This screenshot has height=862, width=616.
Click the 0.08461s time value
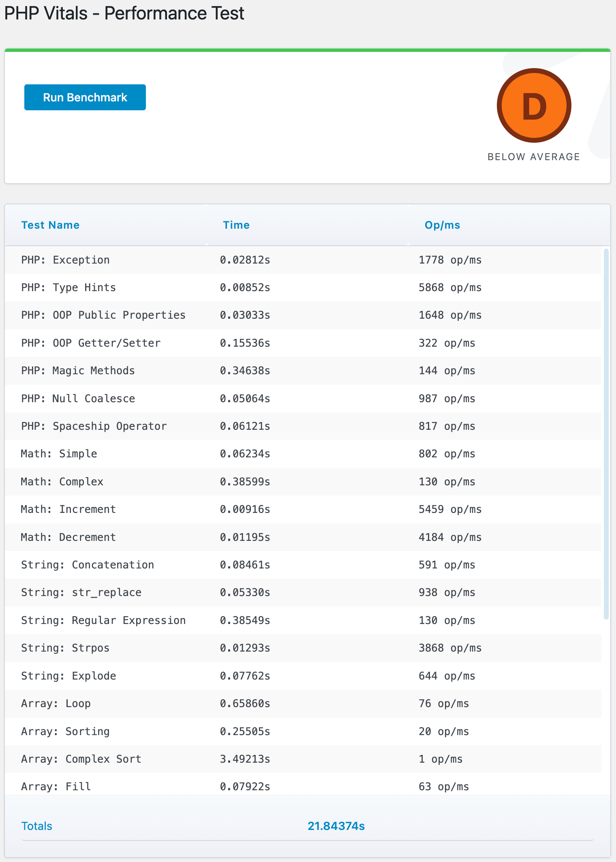tap(245, 565)
